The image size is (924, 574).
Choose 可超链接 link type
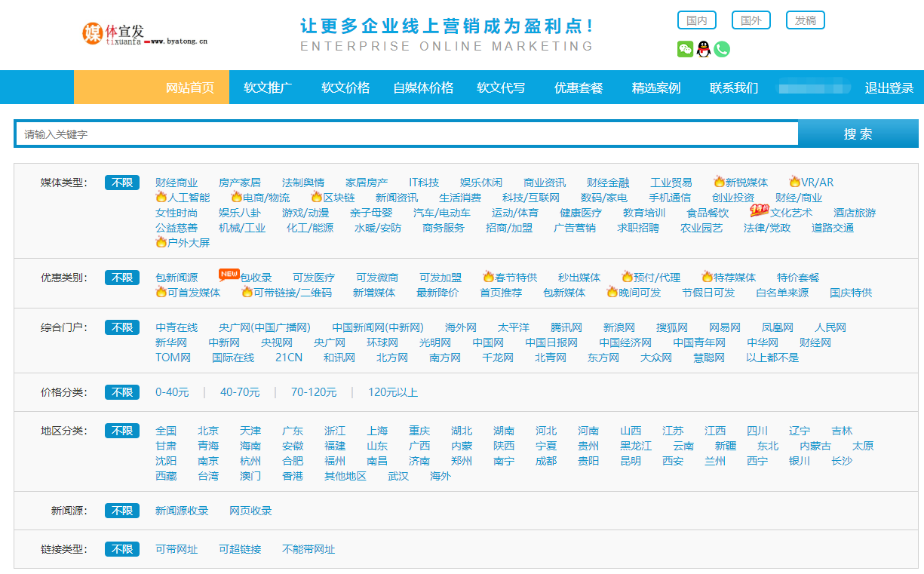coord(240,549)
